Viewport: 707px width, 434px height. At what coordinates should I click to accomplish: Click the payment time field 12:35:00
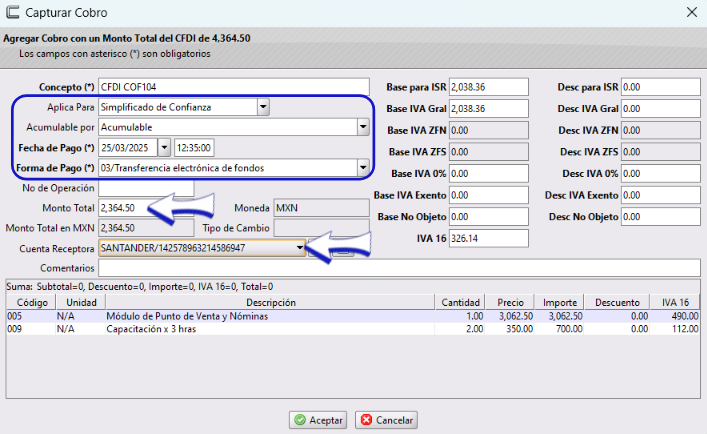point(194,147)
